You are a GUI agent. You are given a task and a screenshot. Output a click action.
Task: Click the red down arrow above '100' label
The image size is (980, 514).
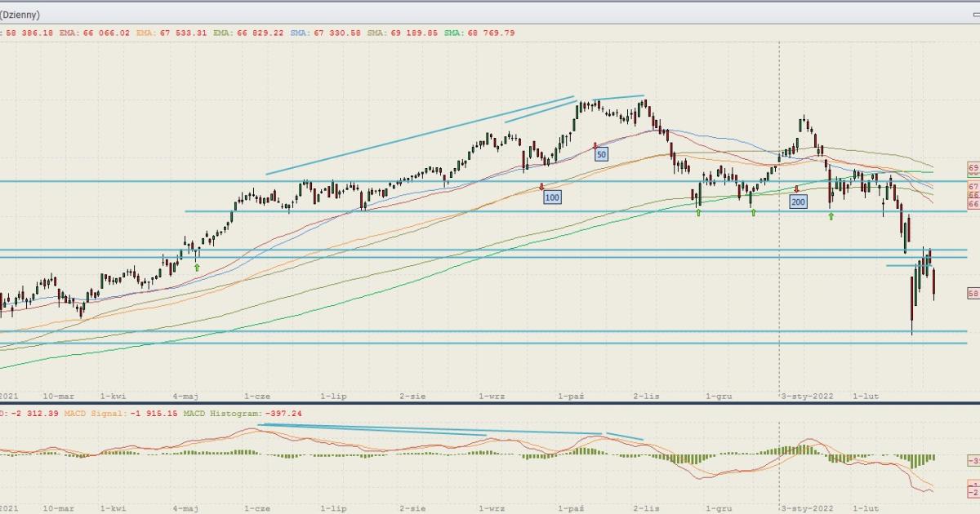point(541,187)
